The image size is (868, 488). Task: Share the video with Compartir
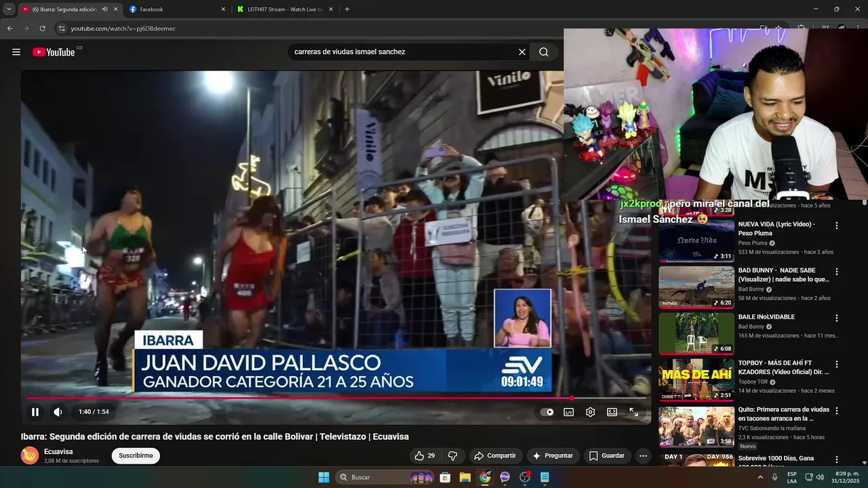pyautogui.click(x=495, y=456)
